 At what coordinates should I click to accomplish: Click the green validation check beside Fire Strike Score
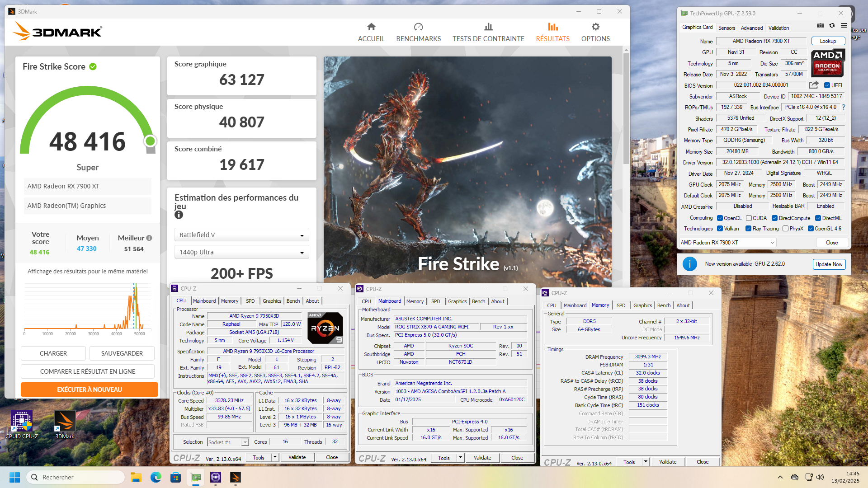tap(93, 67)
